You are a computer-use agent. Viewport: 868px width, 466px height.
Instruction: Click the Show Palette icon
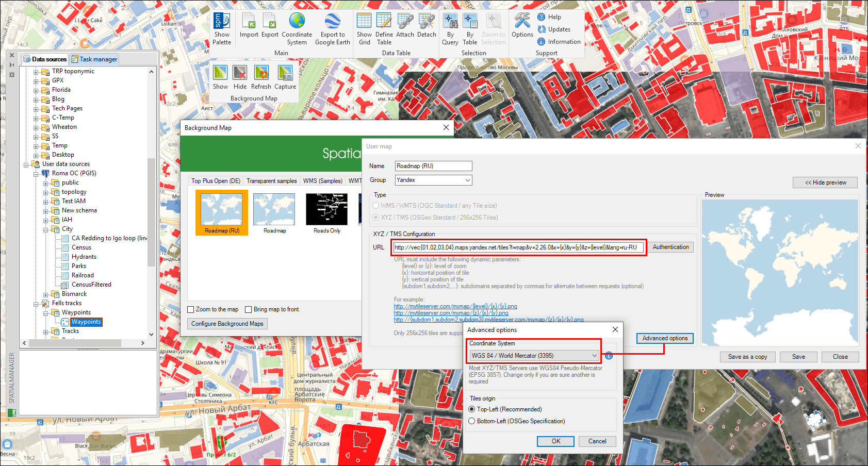coord(222,21)
